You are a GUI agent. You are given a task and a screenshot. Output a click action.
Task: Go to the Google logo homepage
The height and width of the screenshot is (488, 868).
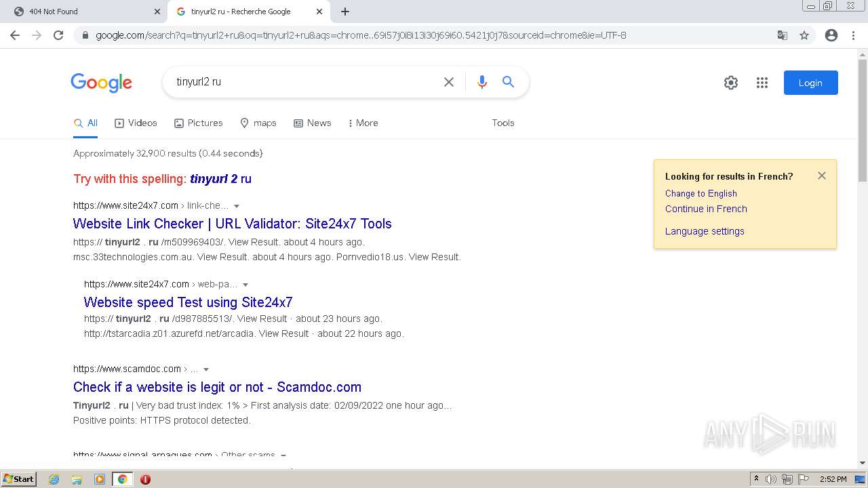point(102,83)
